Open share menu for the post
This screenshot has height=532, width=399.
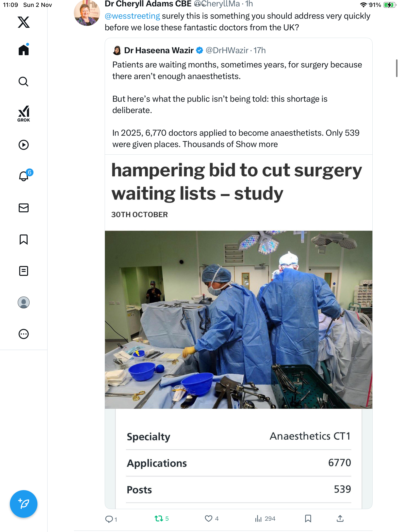point(340,519)
